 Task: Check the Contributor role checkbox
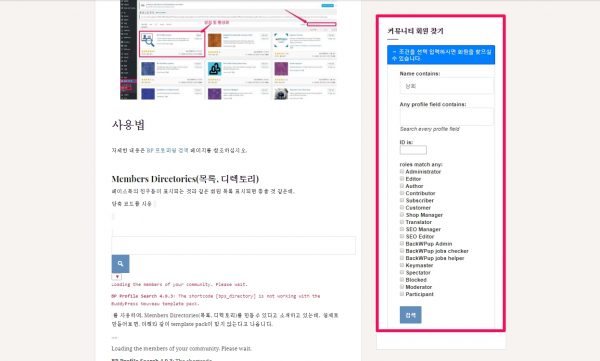point(402,193)
